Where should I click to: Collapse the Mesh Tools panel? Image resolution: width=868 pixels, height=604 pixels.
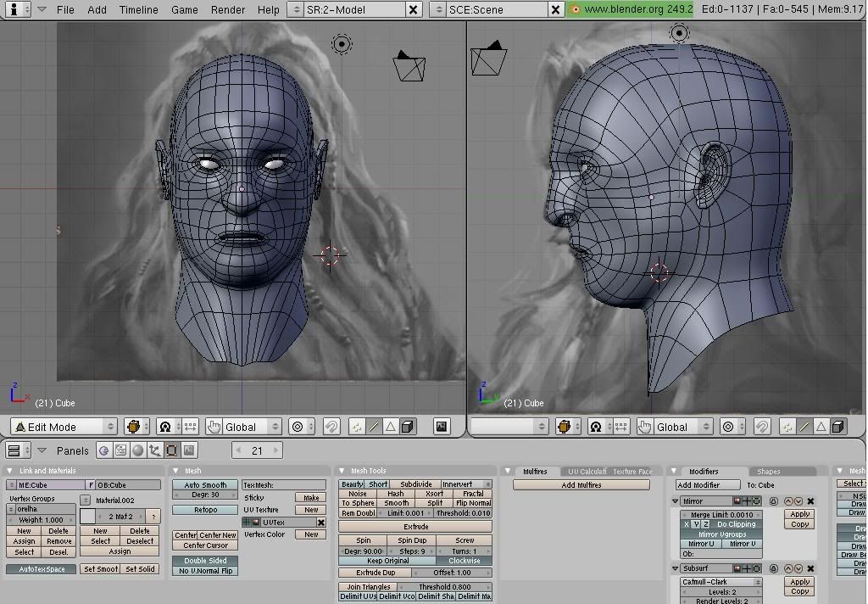pos(342,471)
